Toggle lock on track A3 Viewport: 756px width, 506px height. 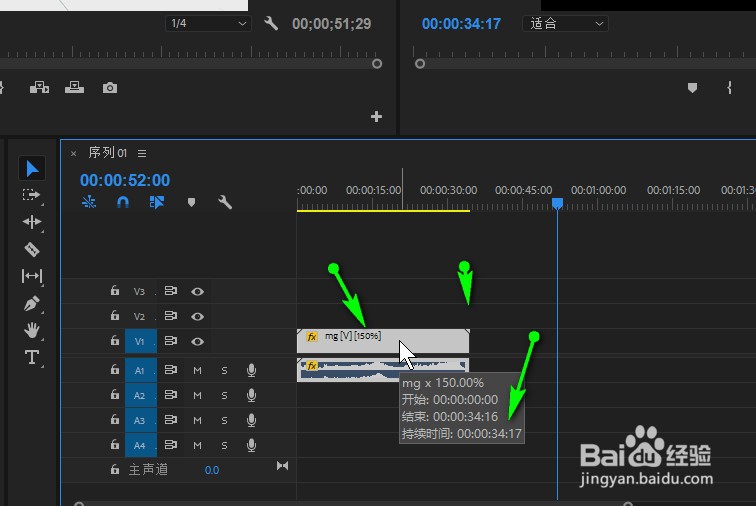[x=115, y=420]
